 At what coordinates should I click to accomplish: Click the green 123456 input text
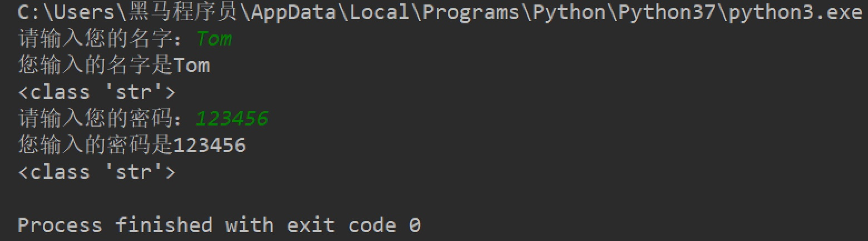(x=231, y=118)
